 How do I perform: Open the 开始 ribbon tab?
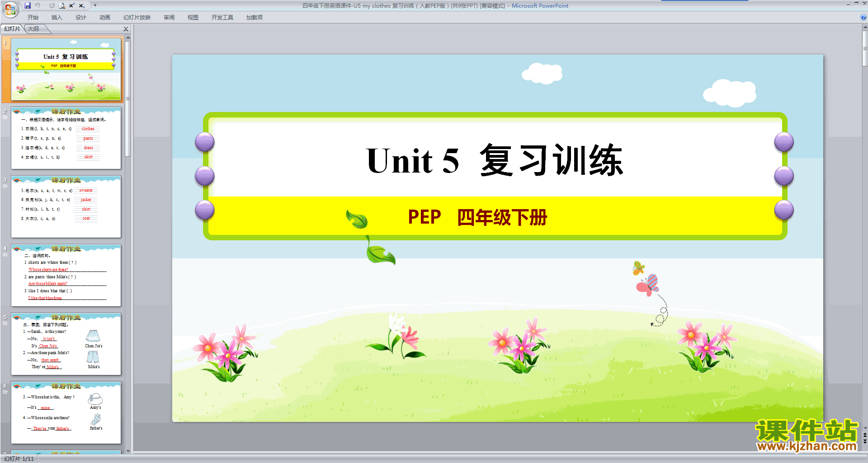33,18
